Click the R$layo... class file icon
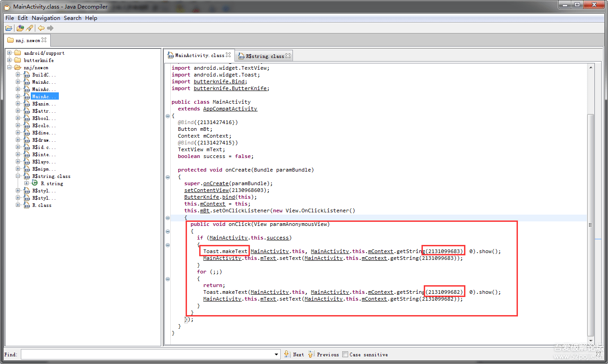This screenshot has height=364, width=608. [27, 162]
